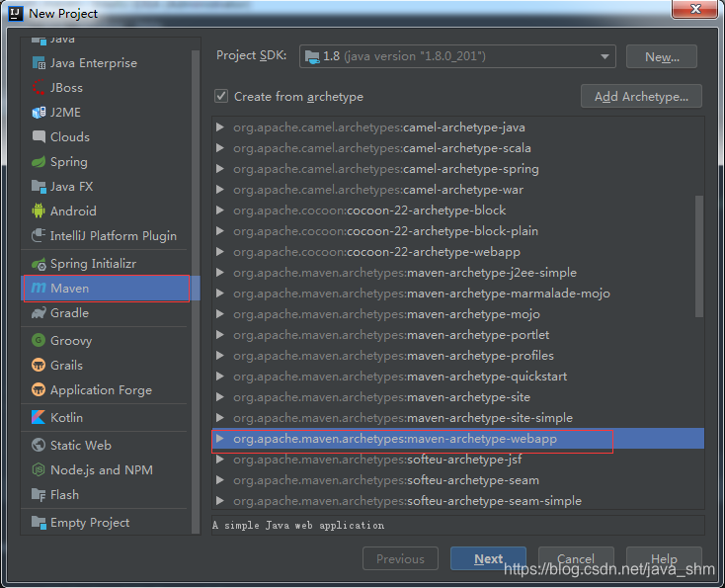
Task: Expand softeu-archetype-jsf node
Action: pyautogui.click(x=220, y=460)
